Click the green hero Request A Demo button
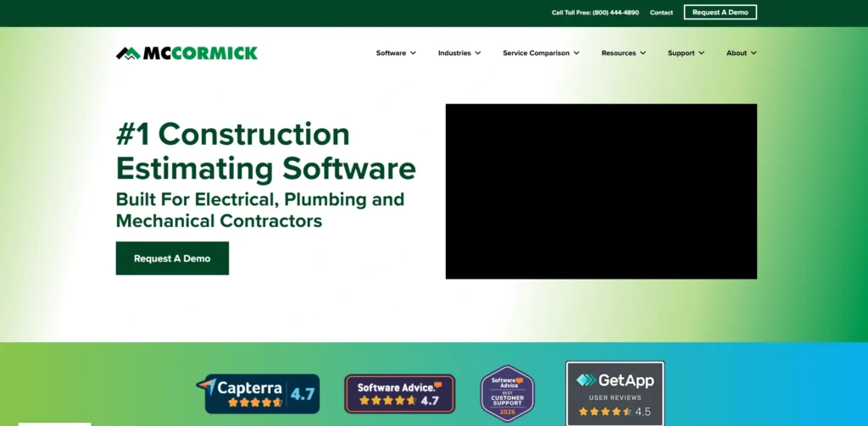 click(x=172, y=258)
